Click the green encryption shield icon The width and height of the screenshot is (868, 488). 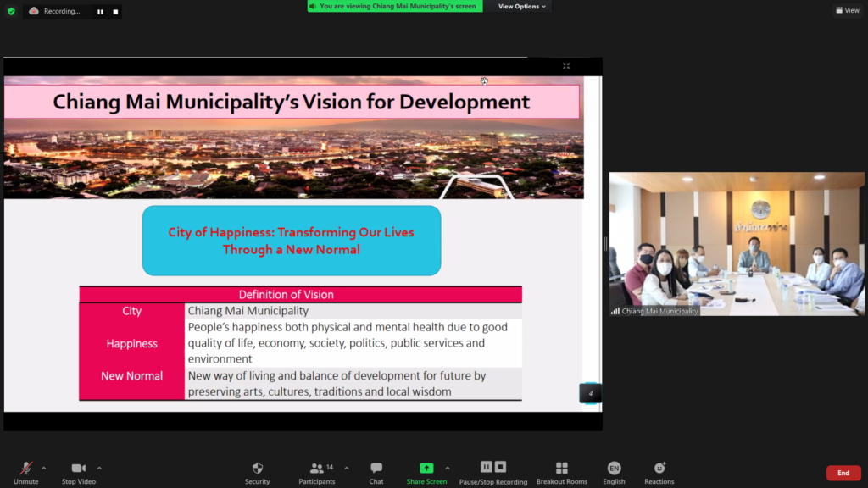pyautogui.click(x=11, y=11)
